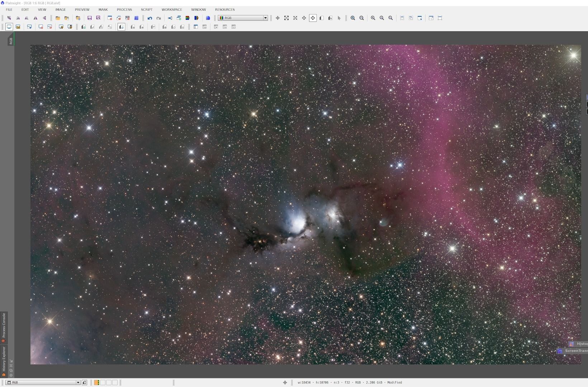Toggle the highlighted preview button in second toolbar

[x=122, y=27]
